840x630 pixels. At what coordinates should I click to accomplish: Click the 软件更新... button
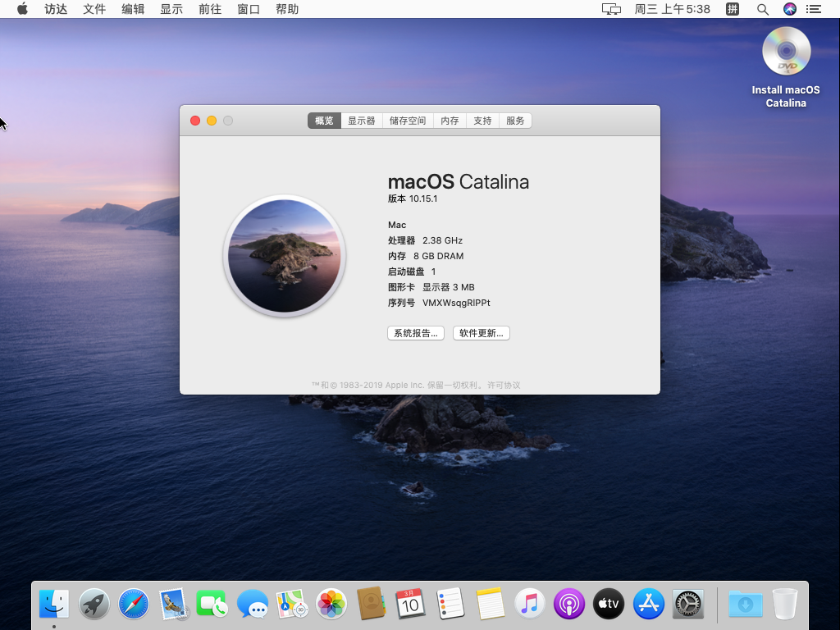(x=482, y=333)
